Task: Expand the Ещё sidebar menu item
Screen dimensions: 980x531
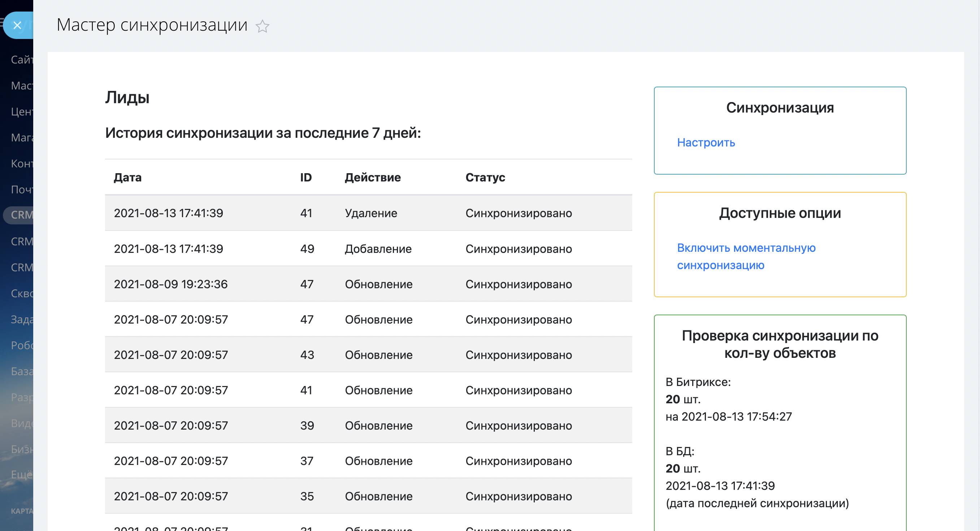Action: [x=22, y=474]
